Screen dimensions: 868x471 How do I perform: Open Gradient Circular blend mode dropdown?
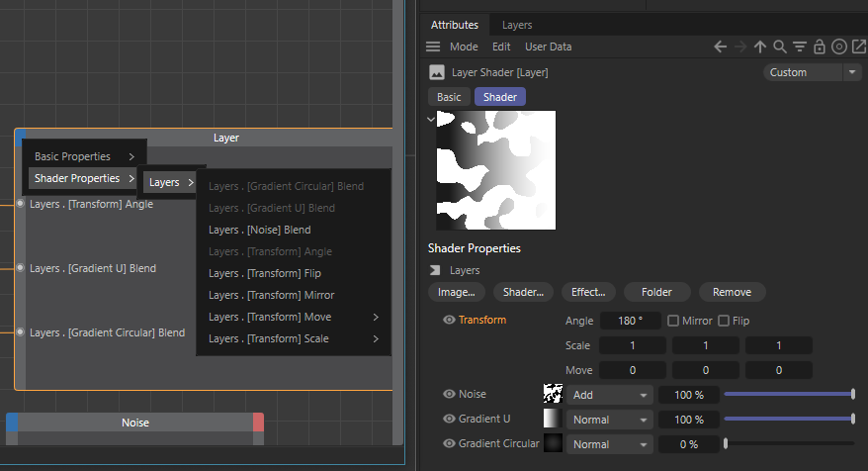point(610,444)
